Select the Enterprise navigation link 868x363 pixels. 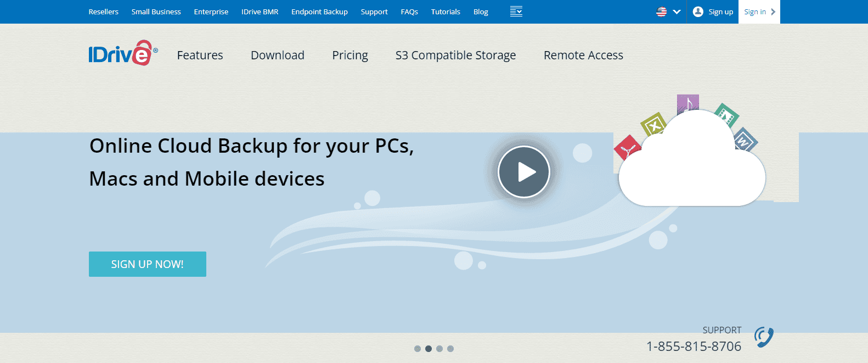point(211,12)
